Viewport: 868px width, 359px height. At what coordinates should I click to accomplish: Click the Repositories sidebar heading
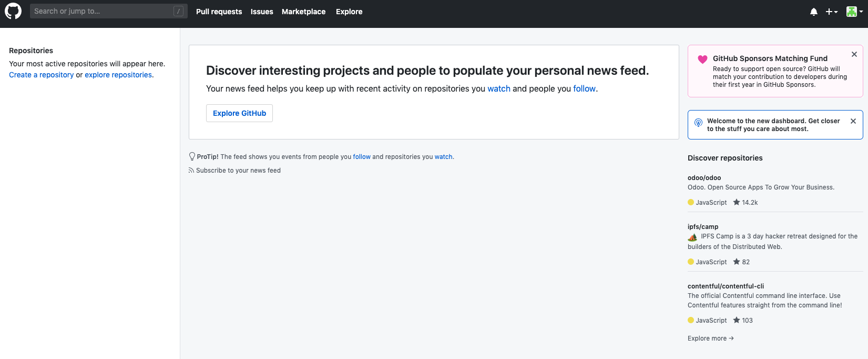tap(31, 51)
